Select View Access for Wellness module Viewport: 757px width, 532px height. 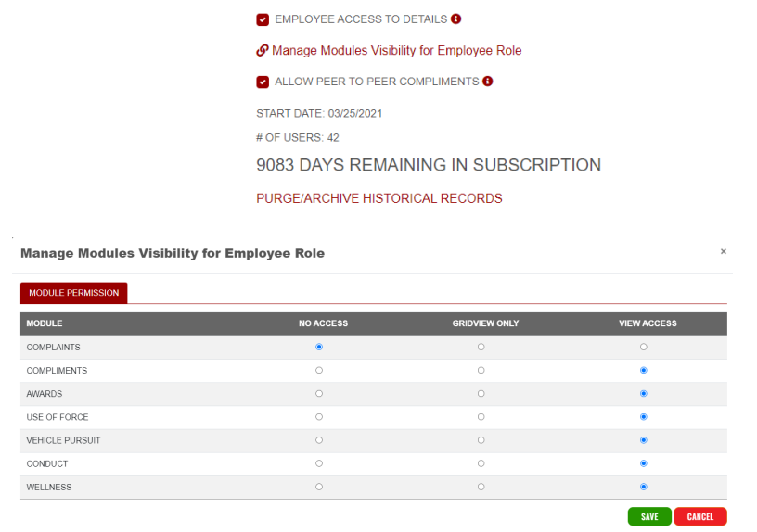pos(644,487)
